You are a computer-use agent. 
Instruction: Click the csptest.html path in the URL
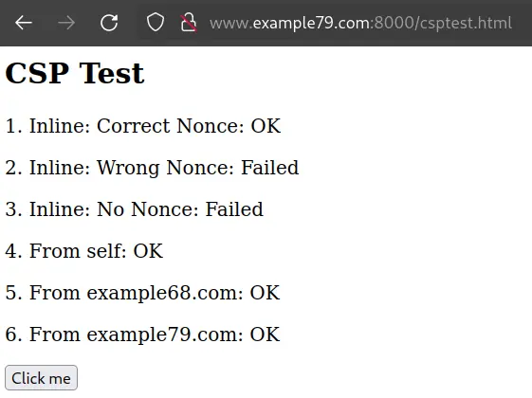pos(466,24)
